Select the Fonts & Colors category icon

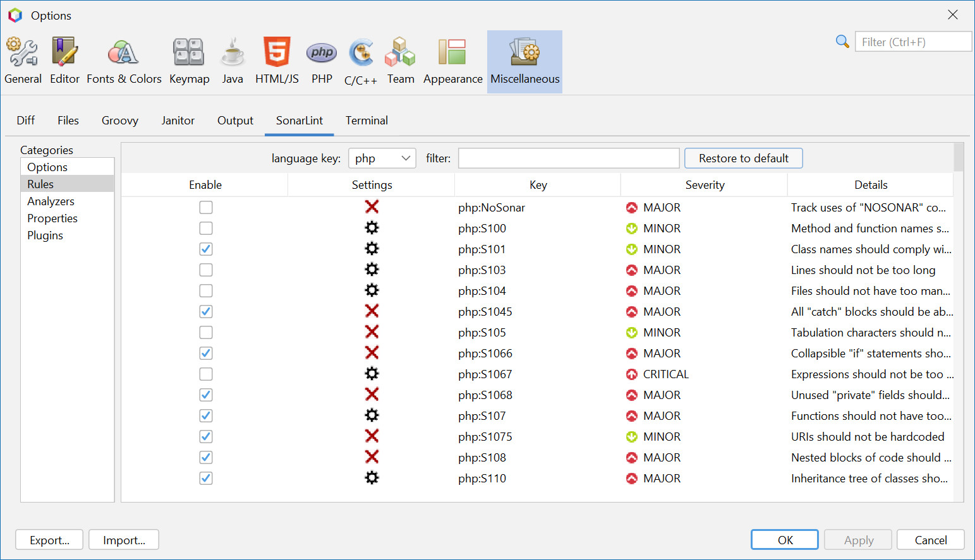124,60
